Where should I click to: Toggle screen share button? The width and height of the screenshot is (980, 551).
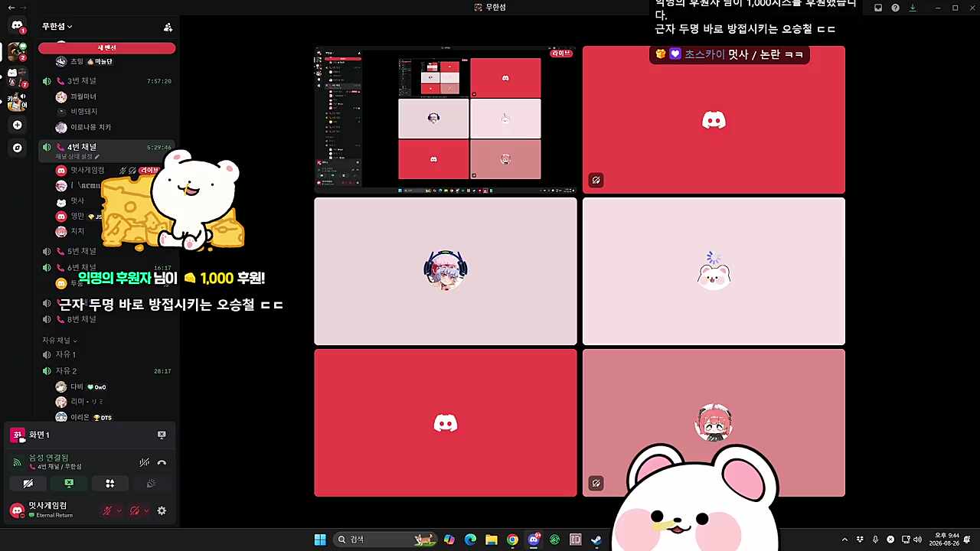[69, 484]
